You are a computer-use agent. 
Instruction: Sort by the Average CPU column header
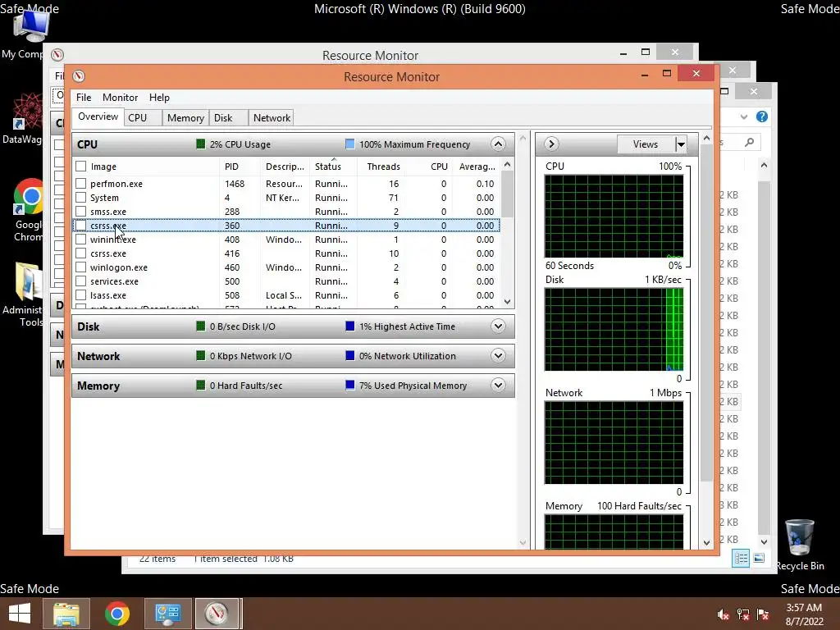477,167
